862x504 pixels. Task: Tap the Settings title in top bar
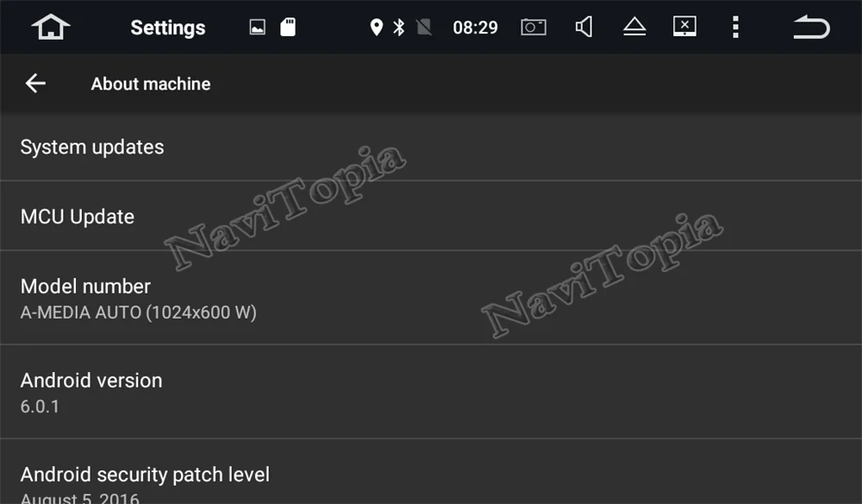pos(168,28)
